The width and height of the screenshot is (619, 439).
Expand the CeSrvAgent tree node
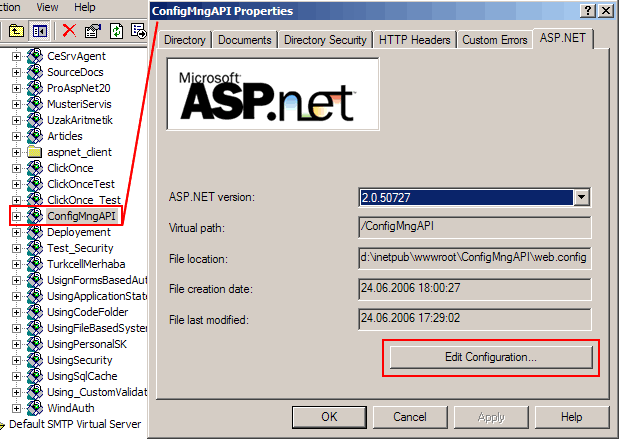(x=17, y=56)
